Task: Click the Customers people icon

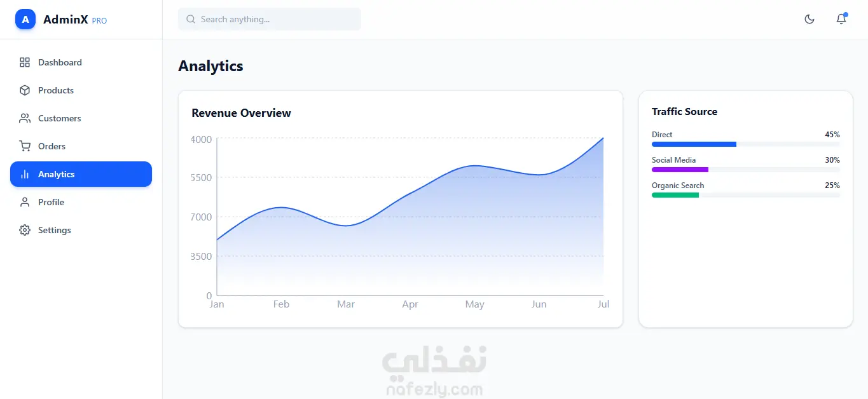Action: [25, 118]
